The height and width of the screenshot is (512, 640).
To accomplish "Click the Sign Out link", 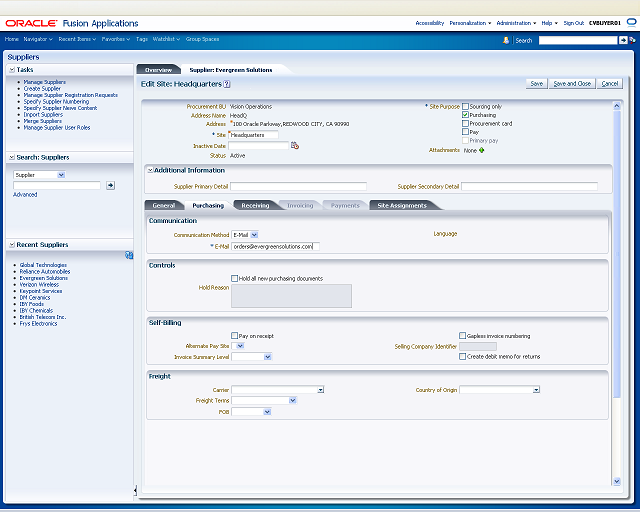I will click(573, 23).
